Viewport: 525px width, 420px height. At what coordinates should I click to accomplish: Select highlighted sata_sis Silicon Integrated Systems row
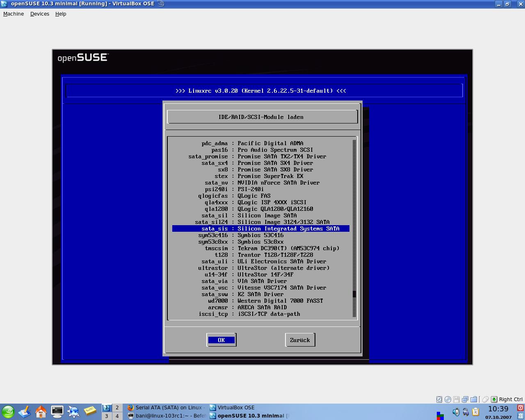[x=261, y=228]
